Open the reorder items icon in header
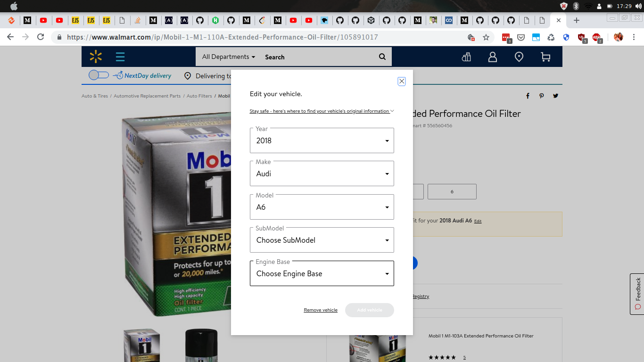 click(467, 57)
